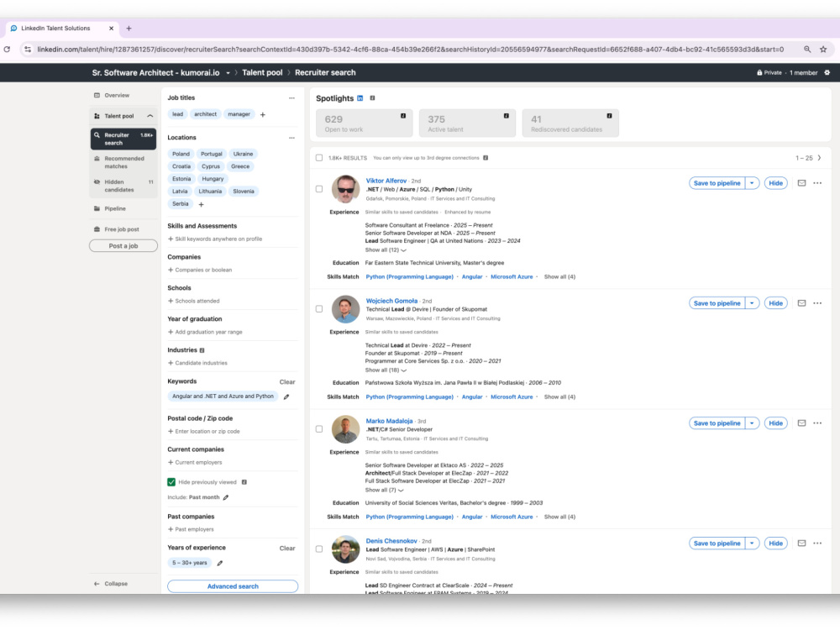
Task: Open more actions for Wojciech Gomoła
Action: (x=817, y=303)
